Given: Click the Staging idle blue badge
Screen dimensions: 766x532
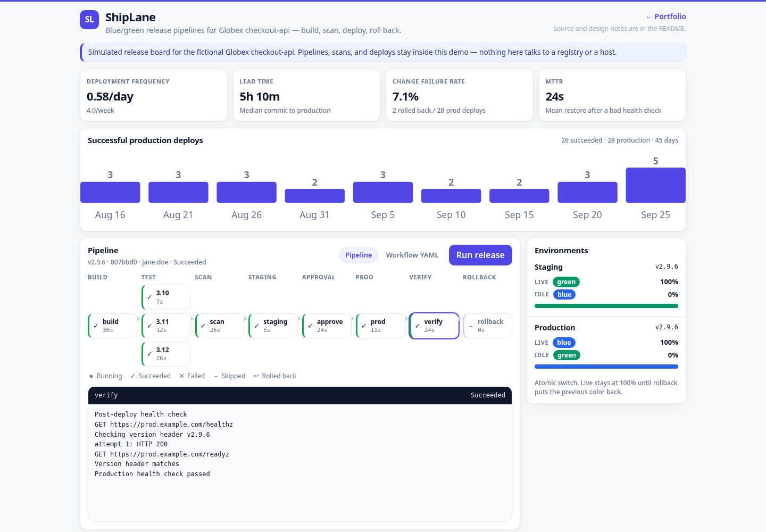Looking at the screenshot, I should pyautogui.click(x=564, y=295).
